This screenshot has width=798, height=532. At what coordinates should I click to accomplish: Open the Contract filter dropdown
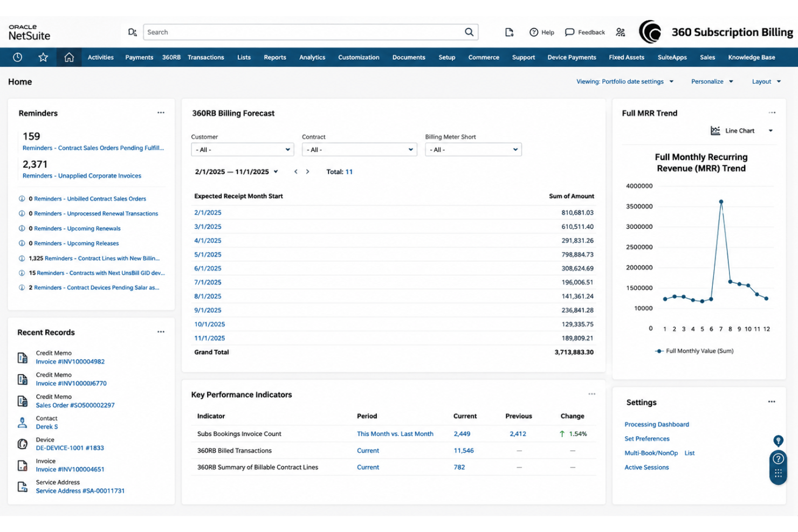360,149
